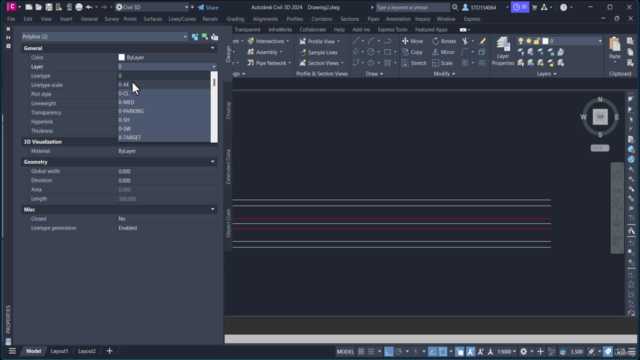Toggle annotation visibility in status bar

pyautogui.click(x=470, y=351)
